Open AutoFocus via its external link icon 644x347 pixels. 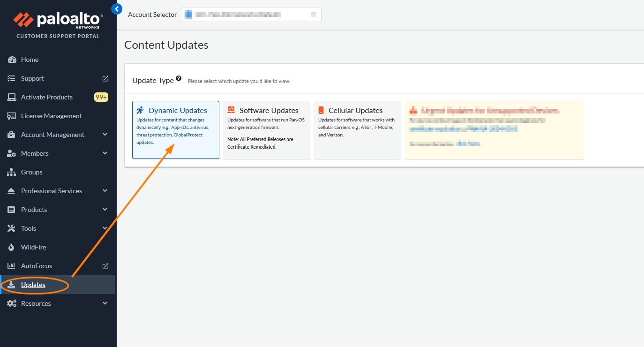click(x=105, y=266)
